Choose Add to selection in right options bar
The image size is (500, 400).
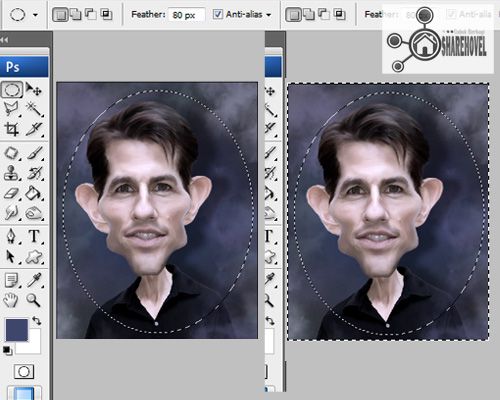(309, 15)
